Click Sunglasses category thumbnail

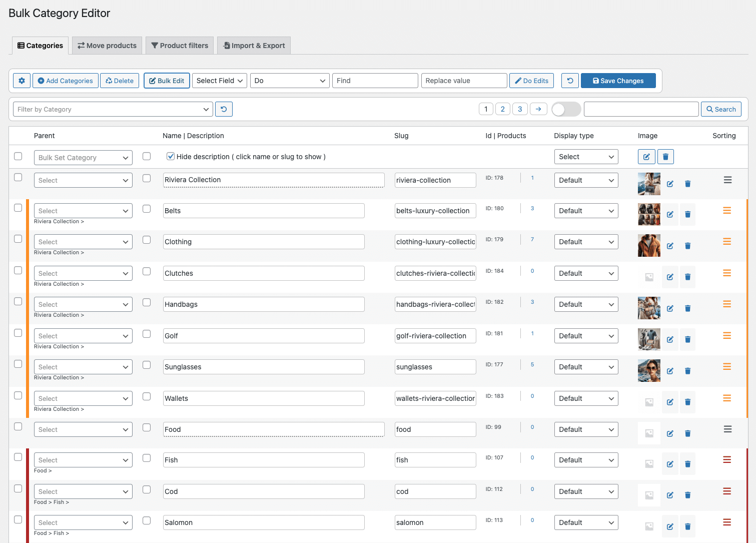649,371
